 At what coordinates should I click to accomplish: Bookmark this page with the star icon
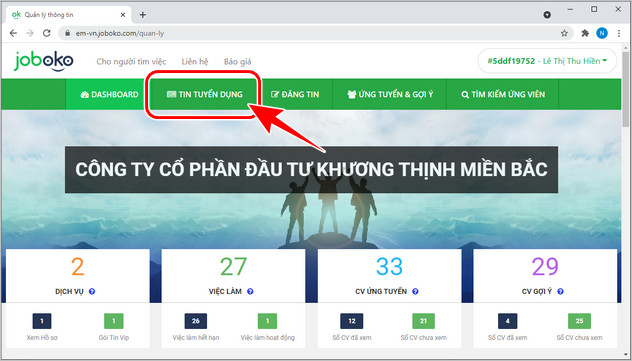(564, 33)
